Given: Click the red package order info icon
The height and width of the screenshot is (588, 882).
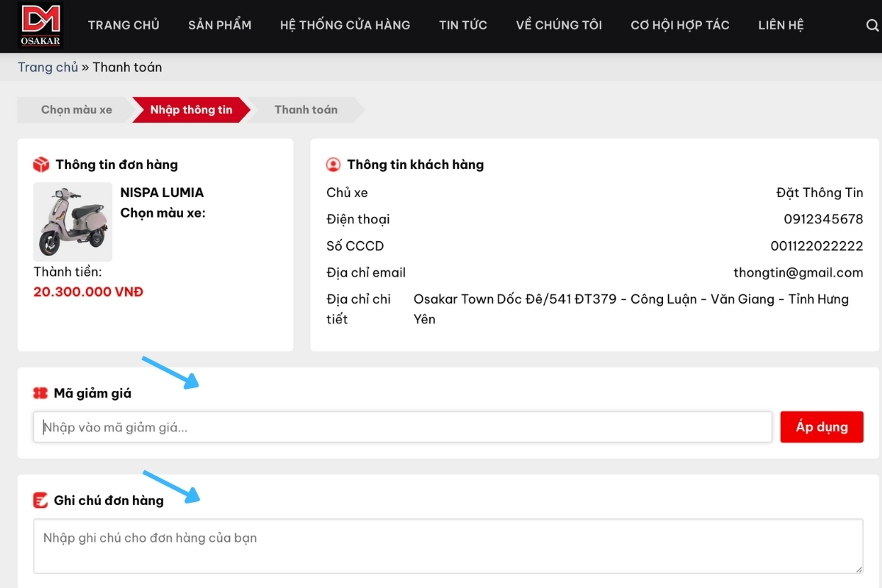Looking at the screenshot, I should coord(41,165).
